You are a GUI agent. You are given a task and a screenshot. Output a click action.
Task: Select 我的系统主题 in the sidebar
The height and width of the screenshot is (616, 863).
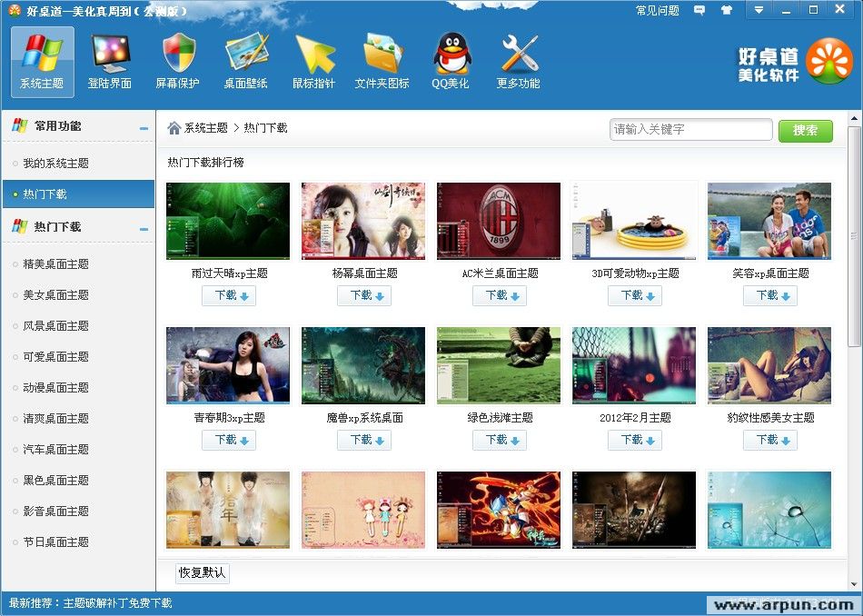click(56, 164)
